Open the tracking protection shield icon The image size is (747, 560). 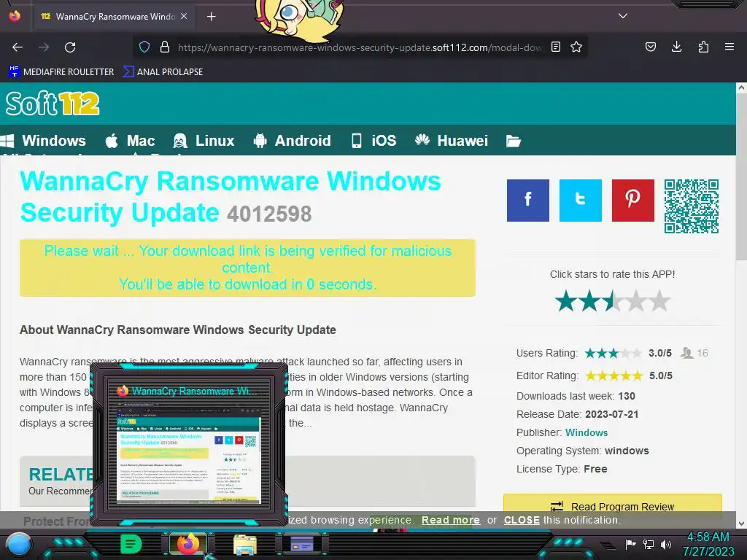pyautogui.click(x=144, y=47)
